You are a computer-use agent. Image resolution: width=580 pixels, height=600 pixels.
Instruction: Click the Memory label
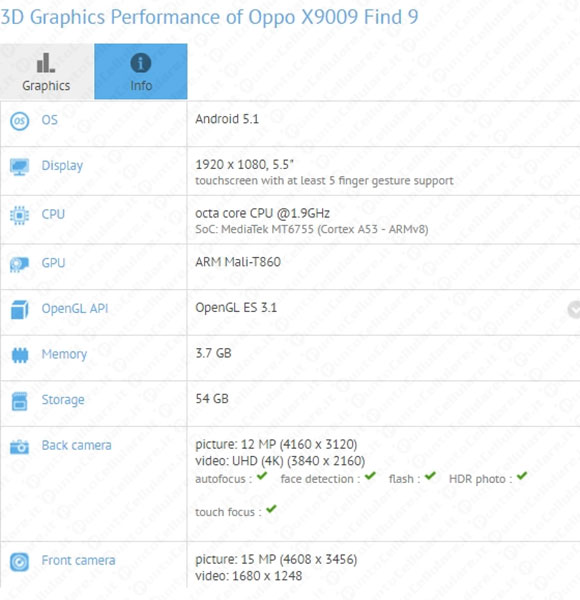tap(64, 354)
